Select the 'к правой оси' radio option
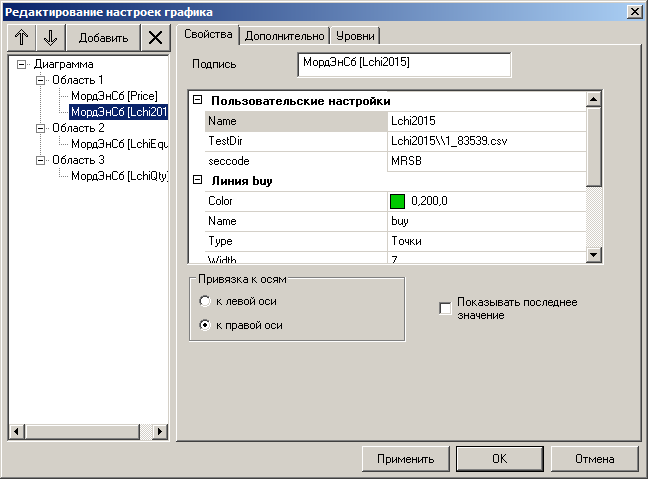 point(205,325)
